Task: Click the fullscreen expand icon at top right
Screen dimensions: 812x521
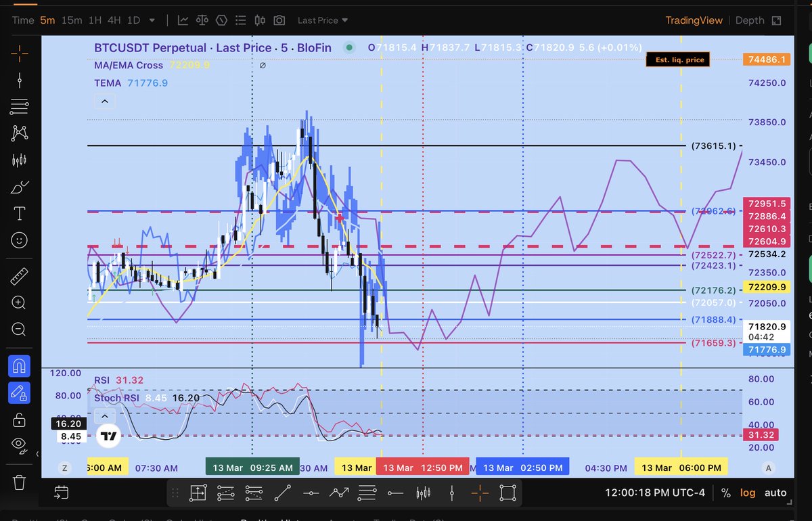Action: point(776,20)
